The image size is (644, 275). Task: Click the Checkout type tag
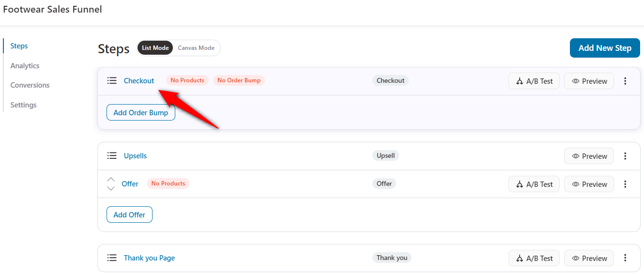(x=390, y=80)
